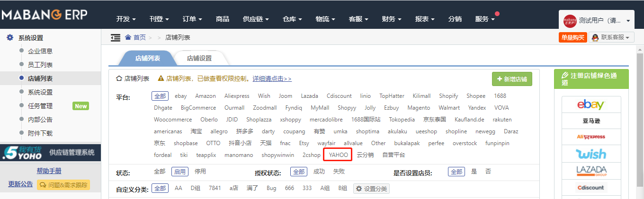
Task: Click the home icon in breadcrumb
Action: (x=128, y=37)
